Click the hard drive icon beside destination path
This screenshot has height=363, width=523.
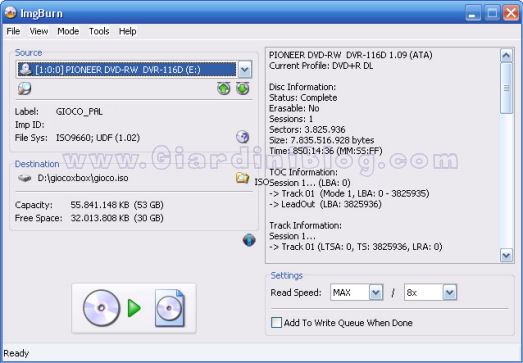point(24,178)
